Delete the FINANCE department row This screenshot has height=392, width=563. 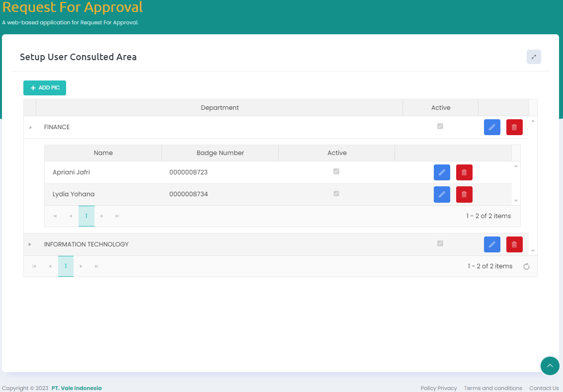tap(514, 127)
